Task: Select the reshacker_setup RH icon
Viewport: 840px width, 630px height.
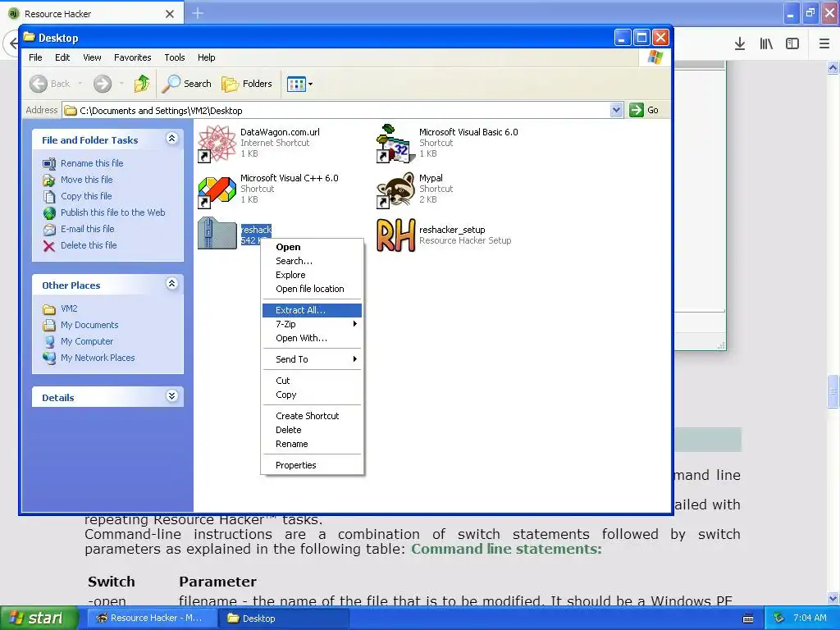Action: 395,235
